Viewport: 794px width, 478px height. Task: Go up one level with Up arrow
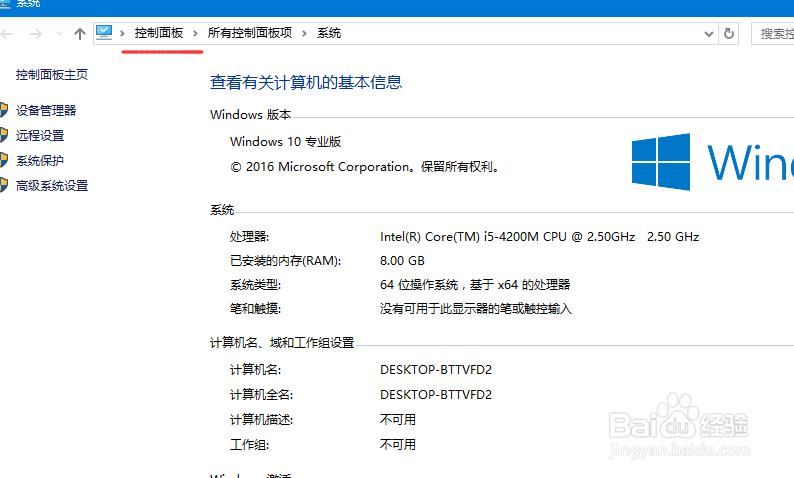(x=80, y=34)
